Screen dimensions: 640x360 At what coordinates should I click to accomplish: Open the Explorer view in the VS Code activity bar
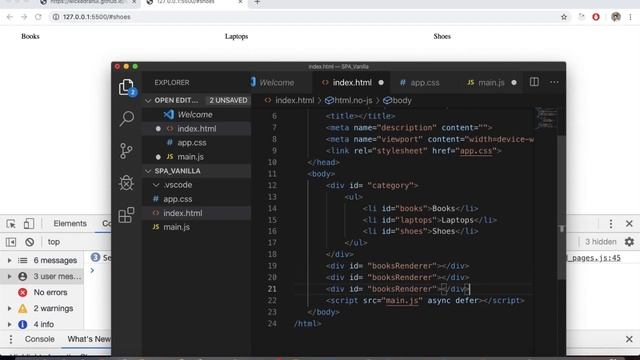coord(127,87)
